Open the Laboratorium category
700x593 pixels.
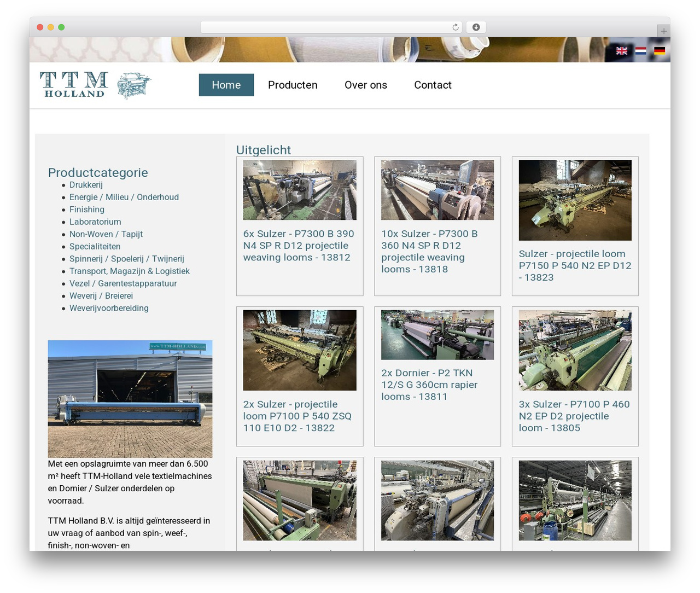[x=95, y=222]
